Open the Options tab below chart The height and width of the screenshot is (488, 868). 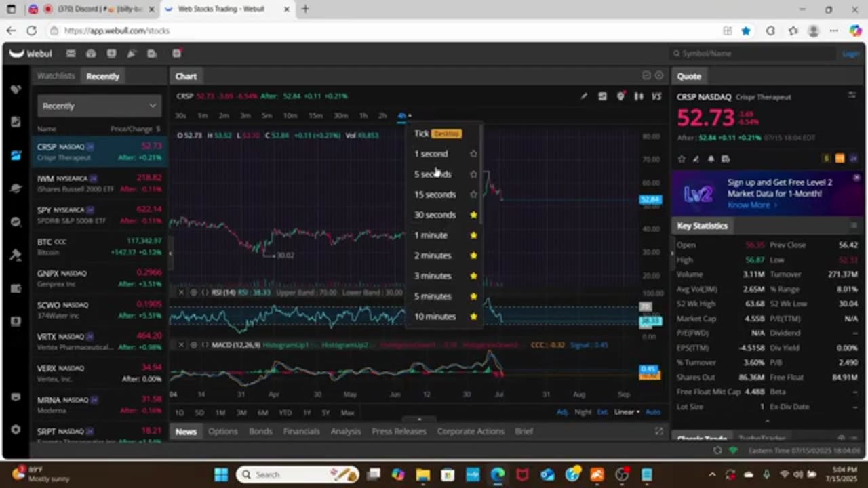(x=222, y=431)
